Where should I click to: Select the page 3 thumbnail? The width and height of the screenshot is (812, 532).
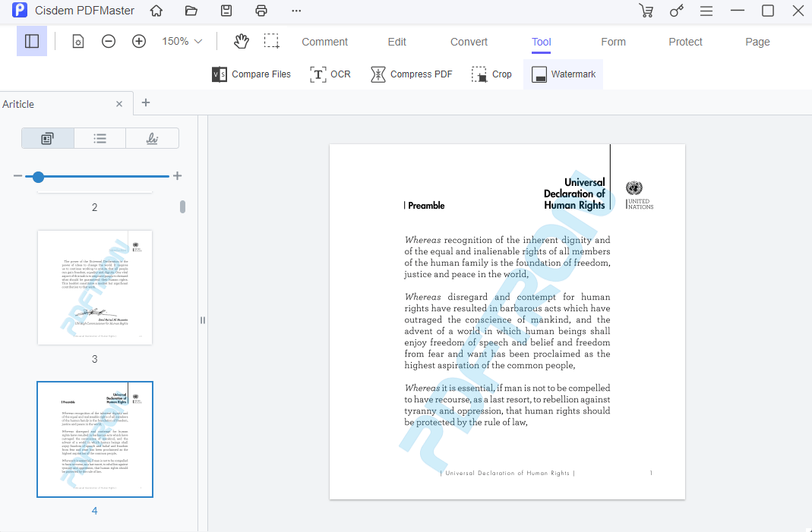pos(95,287)
